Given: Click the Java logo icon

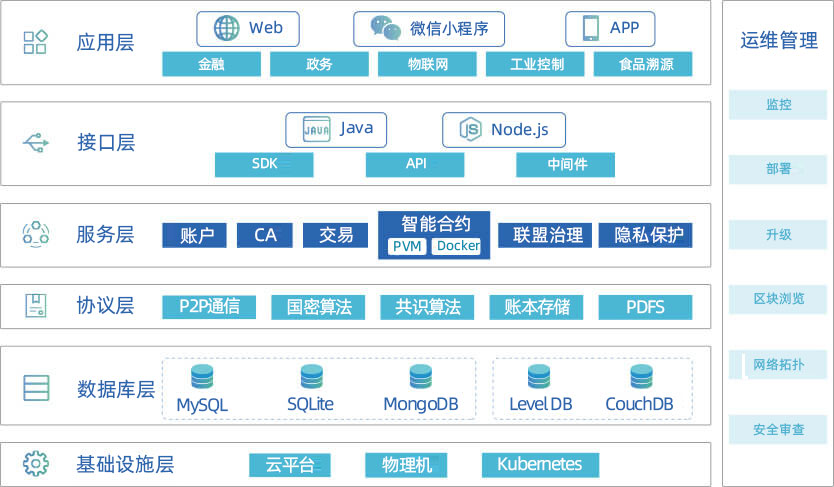Looking at the screenshot, I should point(316,130).
